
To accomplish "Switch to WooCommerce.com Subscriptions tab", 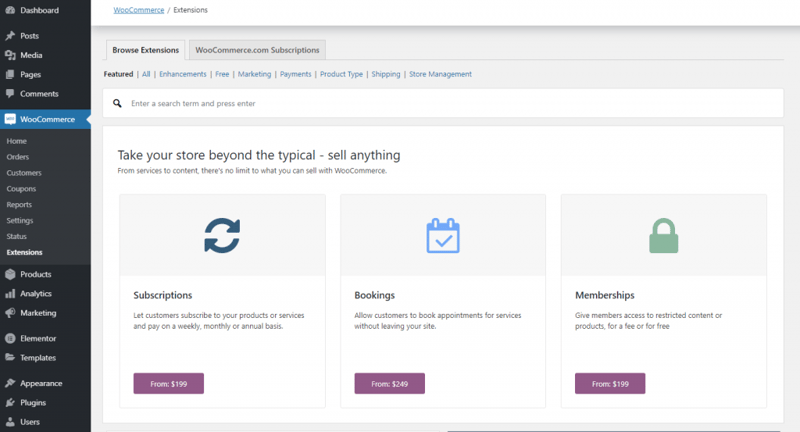I will point(257,50).
